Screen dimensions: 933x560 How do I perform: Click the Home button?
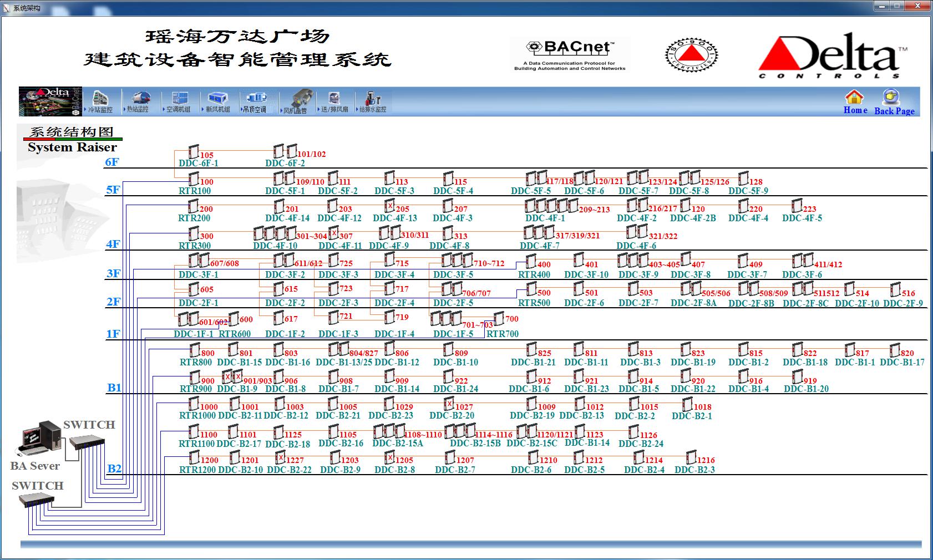click(x=855, y=102)
